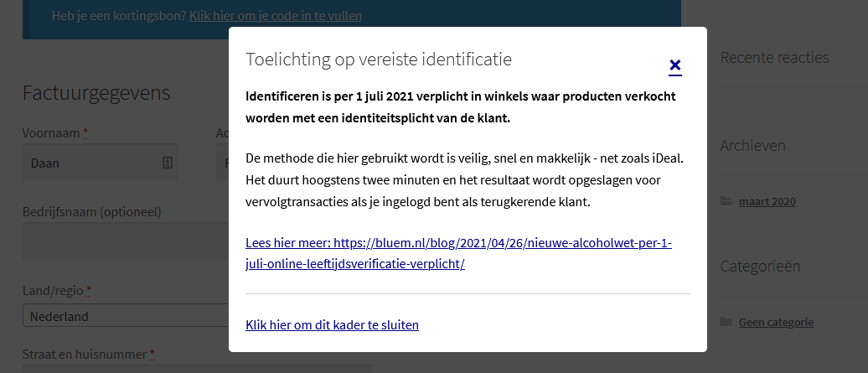
Task: Open the Land/regio dropdown showing Nederland
Action: 126,317
